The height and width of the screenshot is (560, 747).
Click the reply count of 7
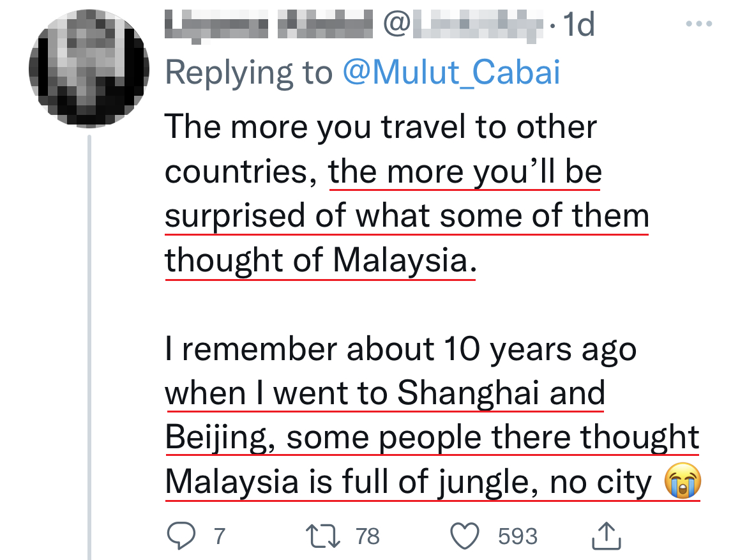coord(219,536)
